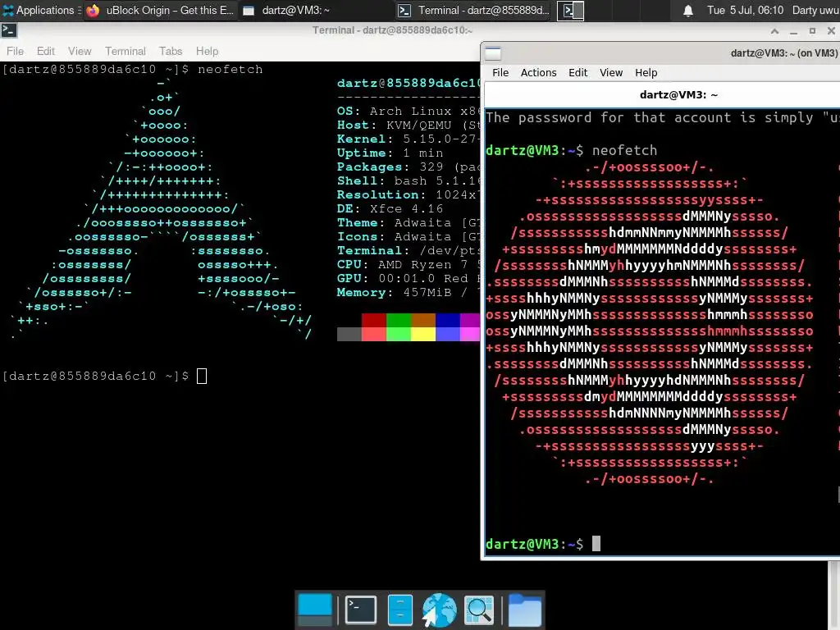The width and height of the screenshot is (840, 630).
Task: Open the Terminal menu in Xfce Terminal
Action: tap(125, 51)
